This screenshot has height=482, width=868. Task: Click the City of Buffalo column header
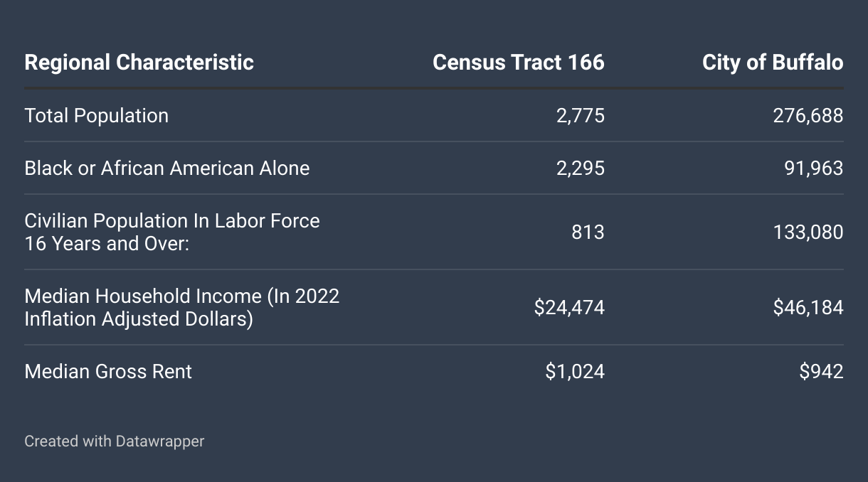(x=772, y=63)
